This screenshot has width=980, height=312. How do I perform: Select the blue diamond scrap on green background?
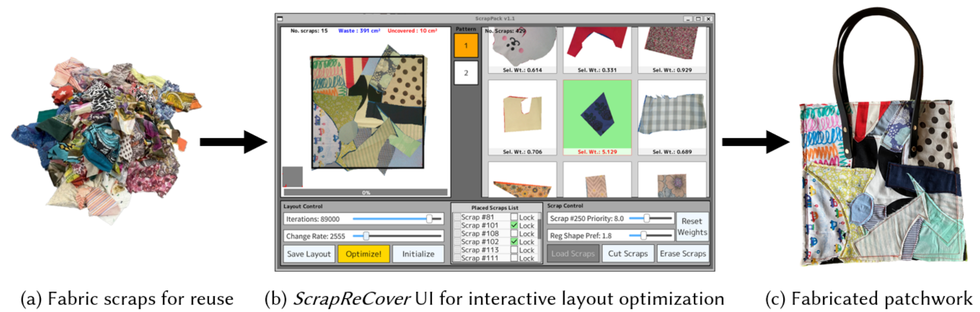[597, 114]
